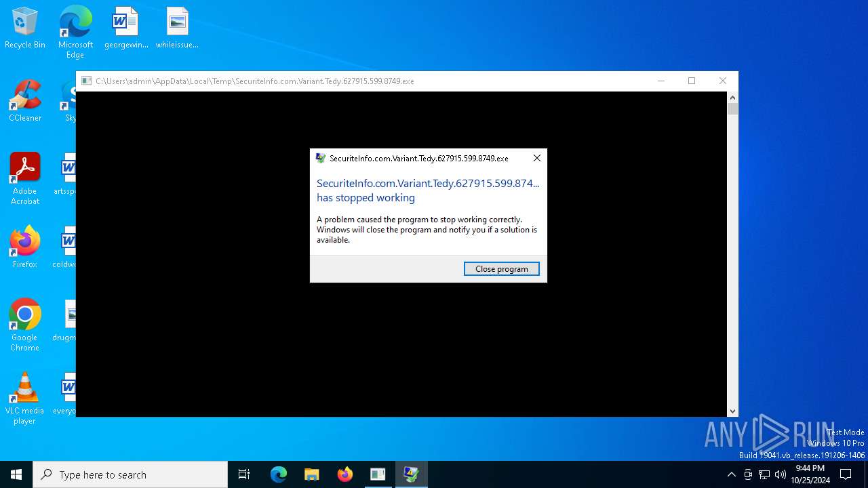Open the VLC media player shortcut
Image resolution: width=868 pixels, height=488 pixels.
(25, 399)
